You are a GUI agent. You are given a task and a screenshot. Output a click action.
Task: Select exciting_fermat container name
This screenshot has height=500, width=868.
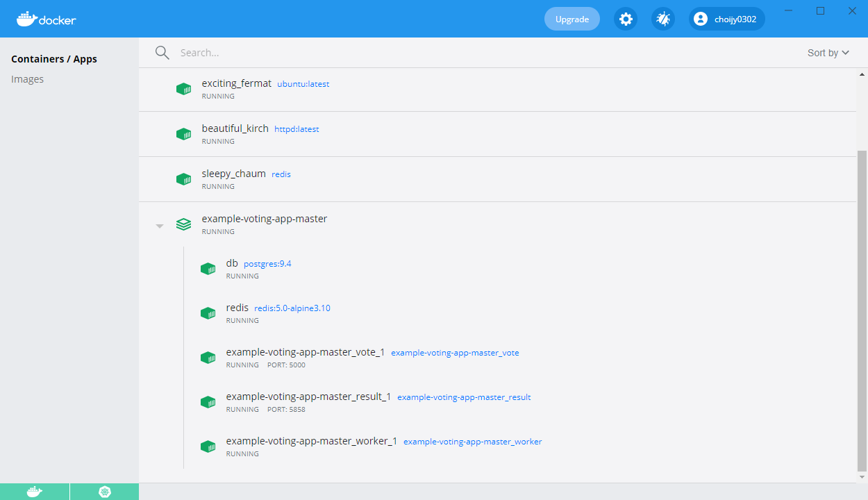pos(237,83)
